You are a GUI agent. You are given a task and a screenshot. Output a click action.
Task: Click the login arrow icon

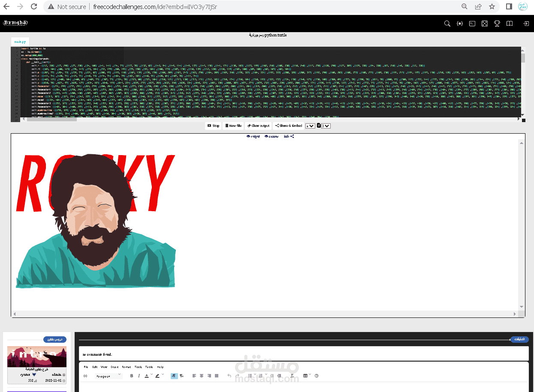click(x=526, y=24)
